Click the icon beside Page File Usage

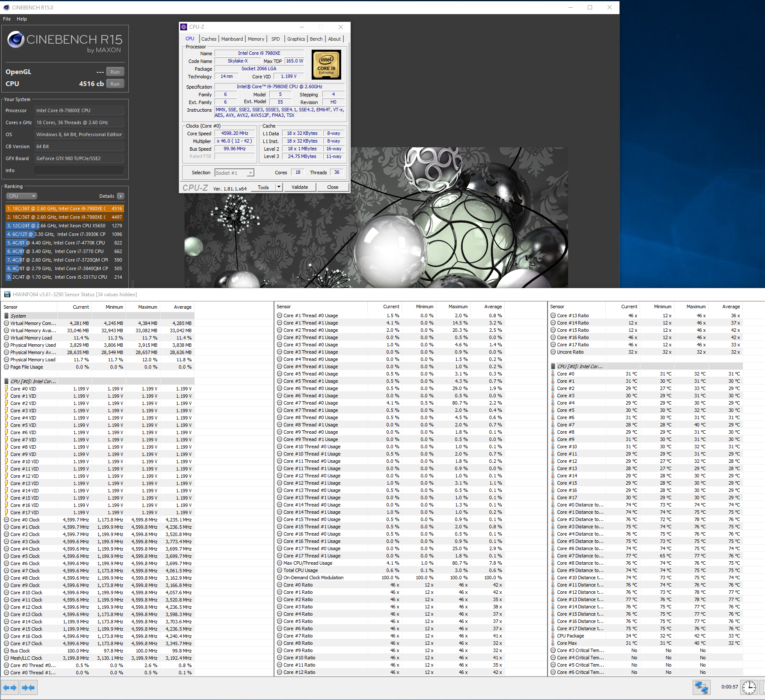pos(6,367)
